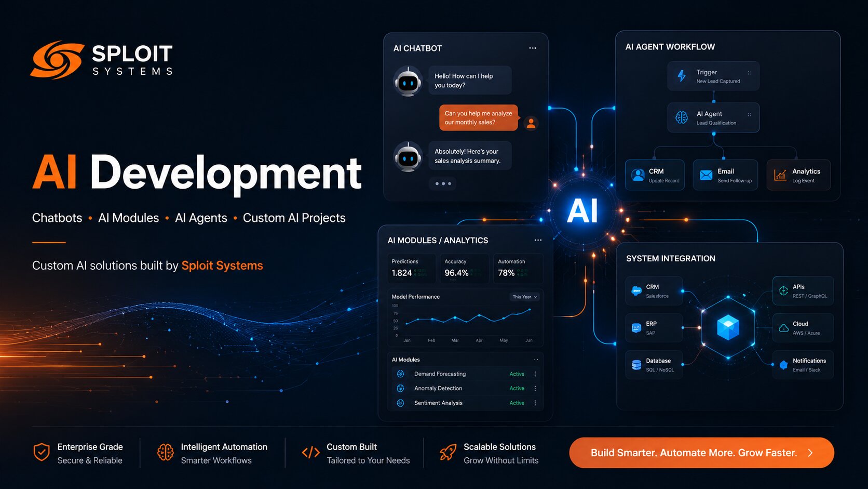
Task: Click the first chatbot robot avatar
Action: coord(408,81)
